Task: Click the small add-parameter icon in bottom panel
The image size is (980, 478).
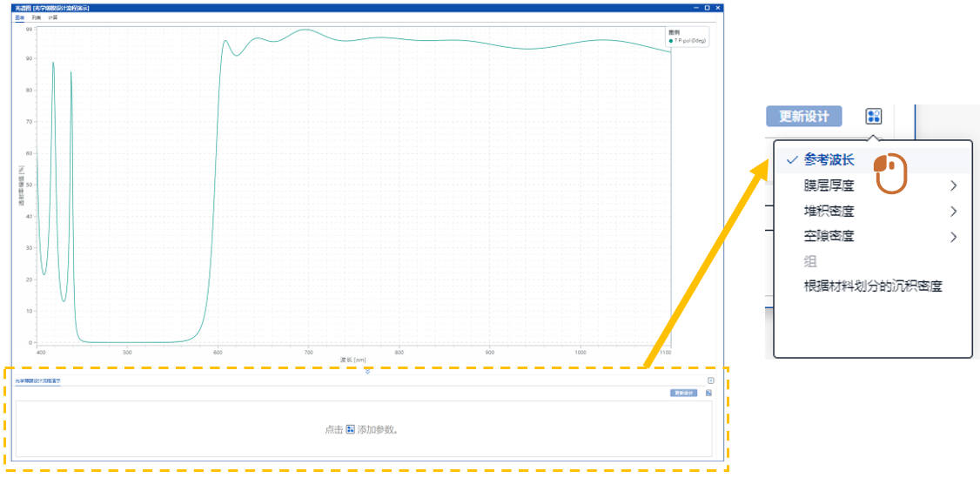Action: [708, 393]
